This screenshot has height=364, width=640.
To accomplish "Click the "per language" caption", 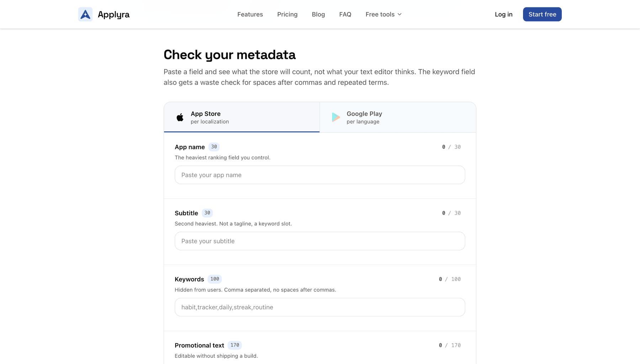I will pos(363,122).
